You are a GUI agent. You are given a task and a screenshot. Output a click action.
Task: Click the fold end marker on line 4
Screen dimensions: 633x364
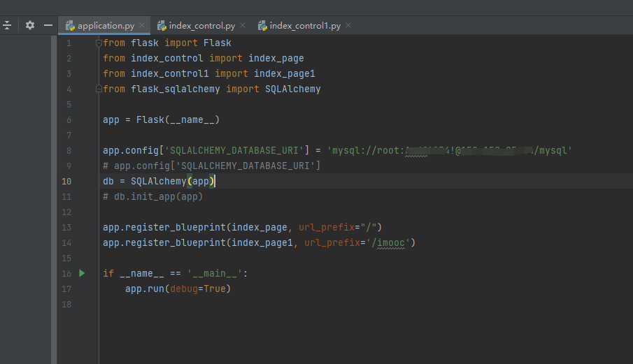coord(99,89)
